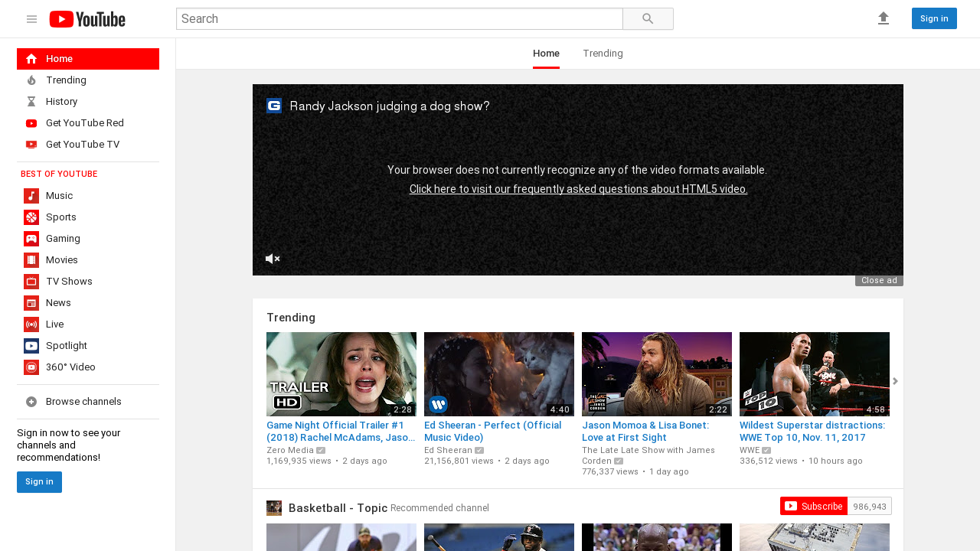Image resolution: width=980 pixels, height=551 pixels.
Task: Open History in the sidebar
Action: pos(88,102)
